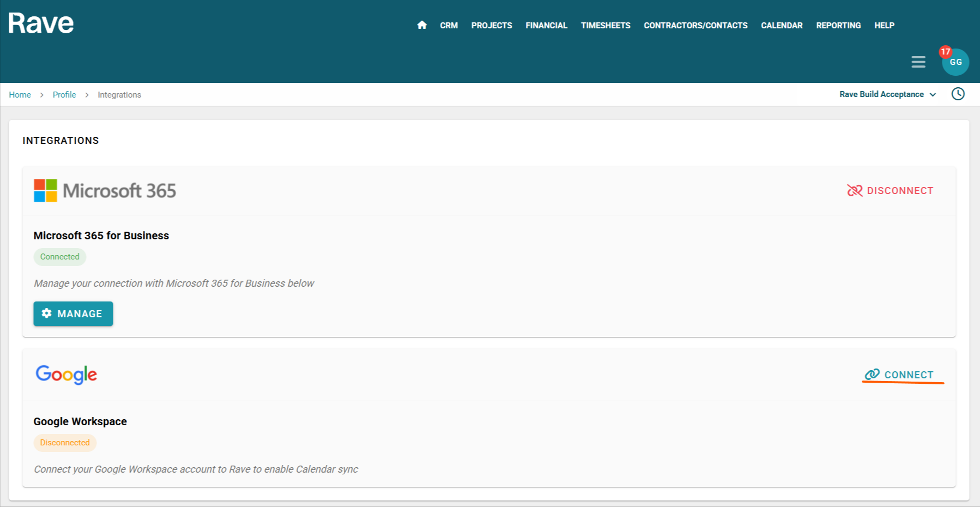The image size is (980, 507).
Task: Click the Microsoft 365 for Business heading
Action: pyautogui.click(x=101, y=236)
